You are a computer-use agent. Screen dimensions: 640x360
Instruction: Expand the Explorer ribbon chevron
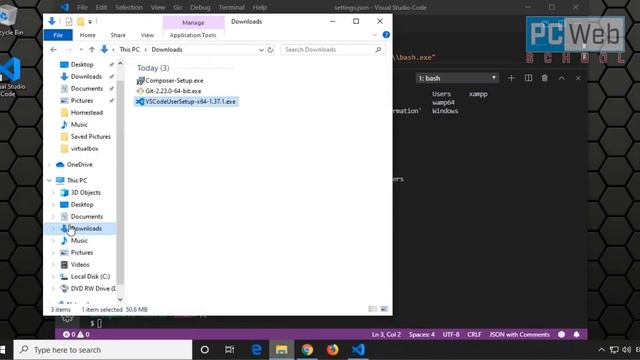pos(375,35)
